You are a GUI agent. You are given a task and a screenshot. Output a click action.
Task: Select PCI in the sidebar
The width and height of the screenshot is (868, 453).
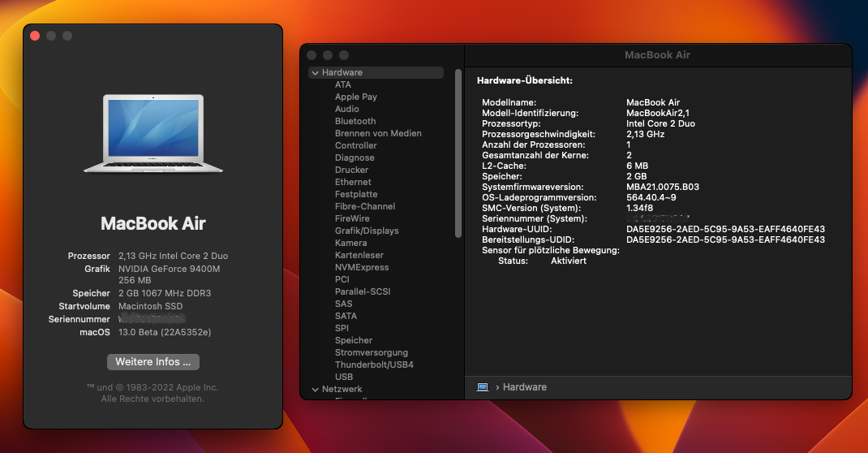pos(342,279)
